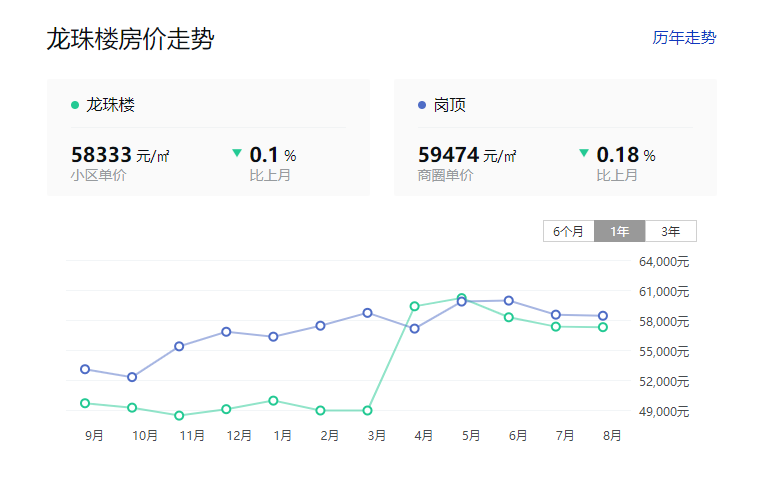
Task: Select blue 岗顶 data point for 11月
Action: coord(179,347)
